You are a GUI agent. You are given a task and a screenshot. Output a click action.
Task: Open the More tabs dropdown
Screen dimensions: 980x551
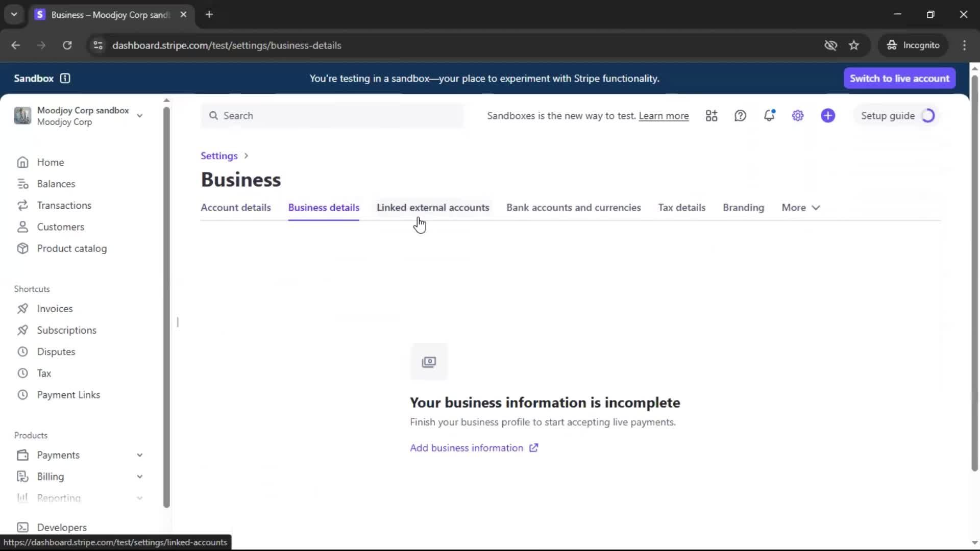point(800,208)
